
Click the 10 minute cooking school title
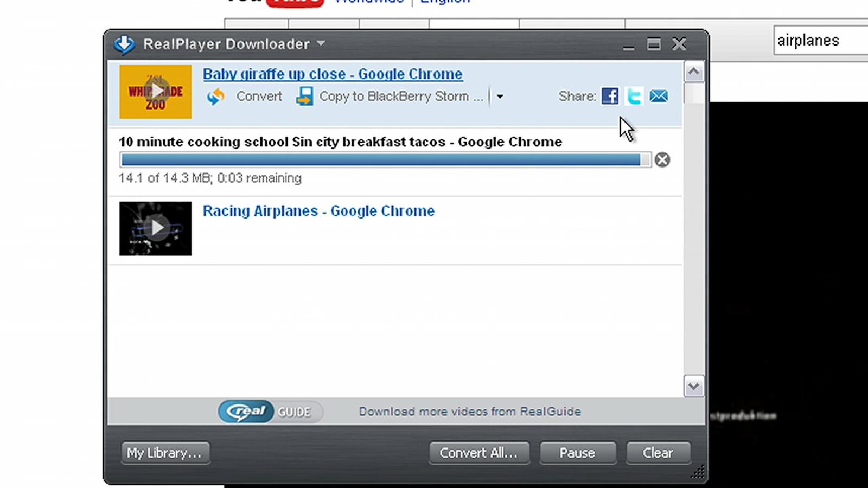340,142
